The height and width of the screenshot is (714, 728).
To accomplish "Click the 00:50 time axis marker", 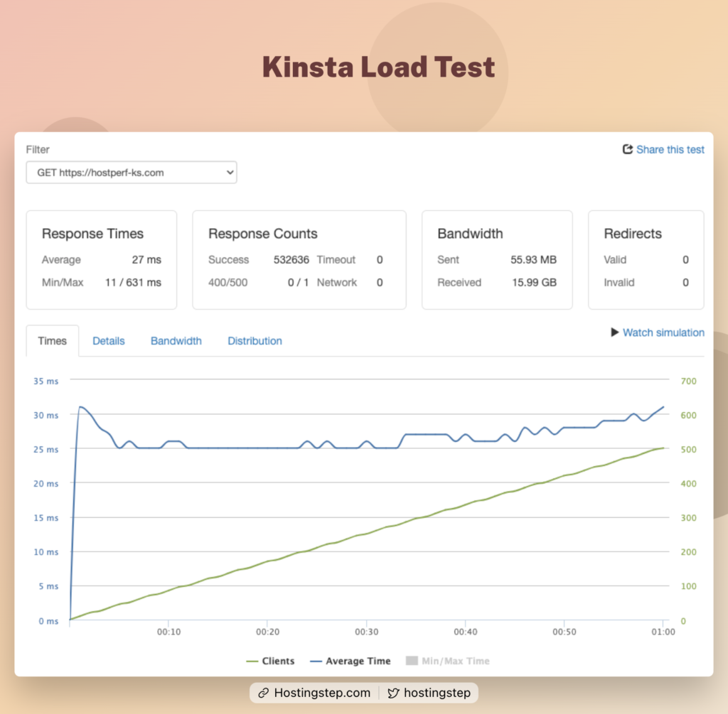I will (x=564, y=632).
